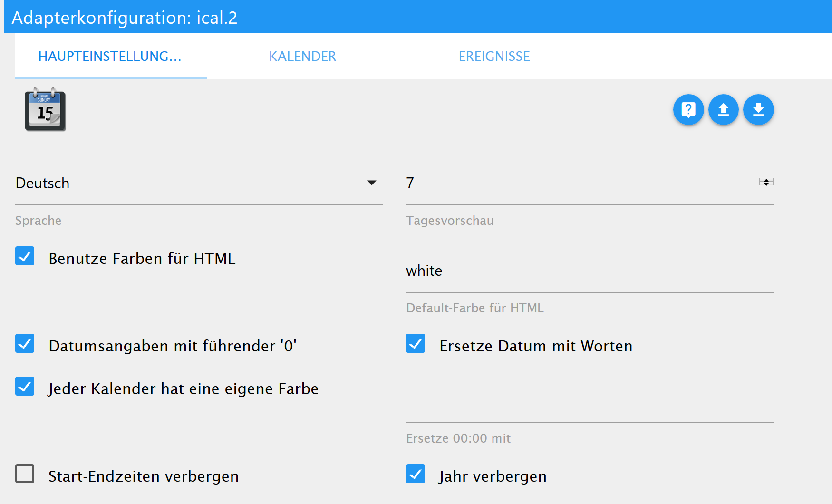Uncheck the Jahr verbergen checkbox
This screenshot has height=504, width=832.
click(416, 474)
